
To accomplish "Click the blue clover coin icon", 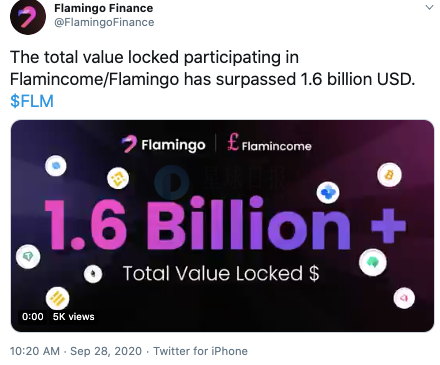I will pos(328,192).
